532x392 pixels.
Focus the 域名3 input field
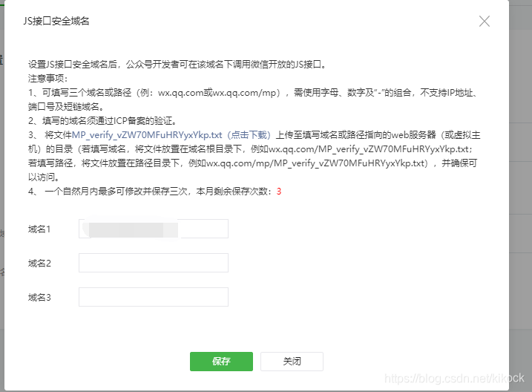[x=154, y=297]
